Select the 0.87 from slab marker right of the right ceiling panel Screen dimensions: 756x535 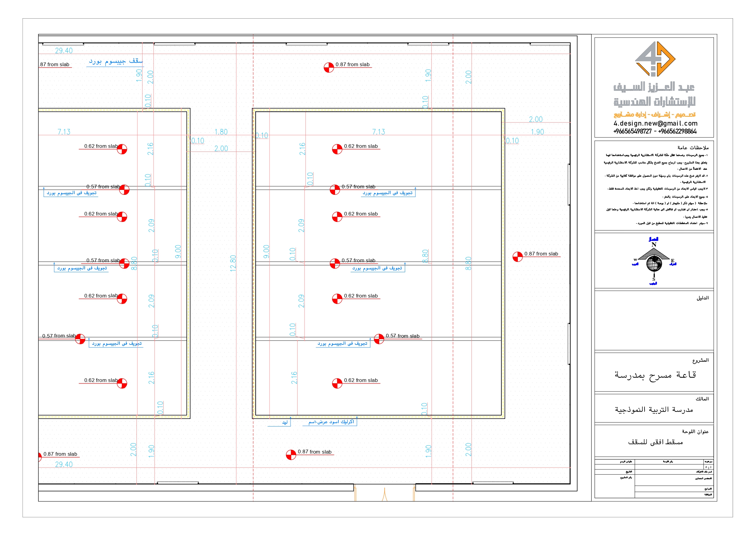pos(518,257)
